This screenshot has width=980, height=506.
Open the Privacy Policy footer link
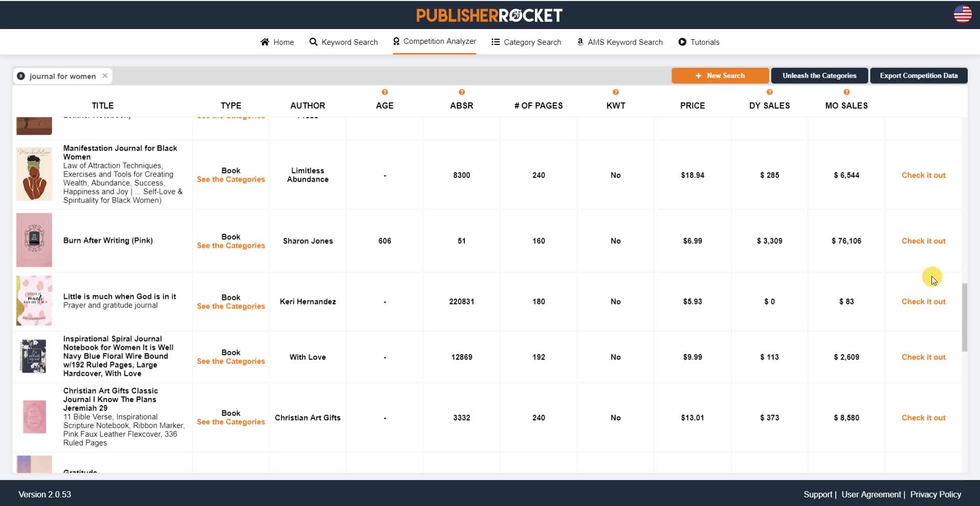coord(935,494)
